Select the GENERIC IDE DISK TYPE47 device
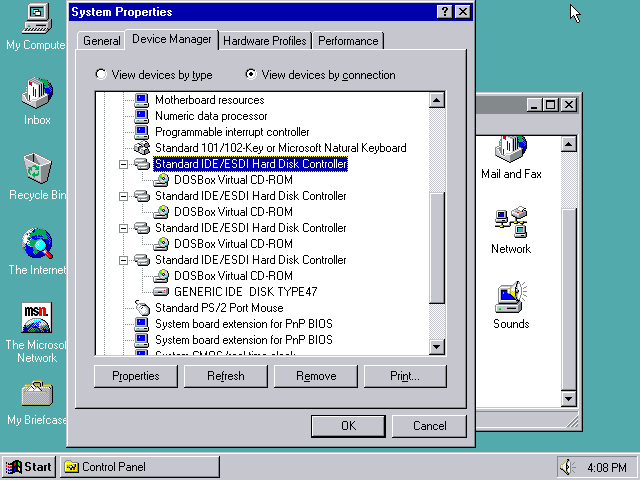The width and height of the screenshot is (640, 480). (x=245, y=292)
